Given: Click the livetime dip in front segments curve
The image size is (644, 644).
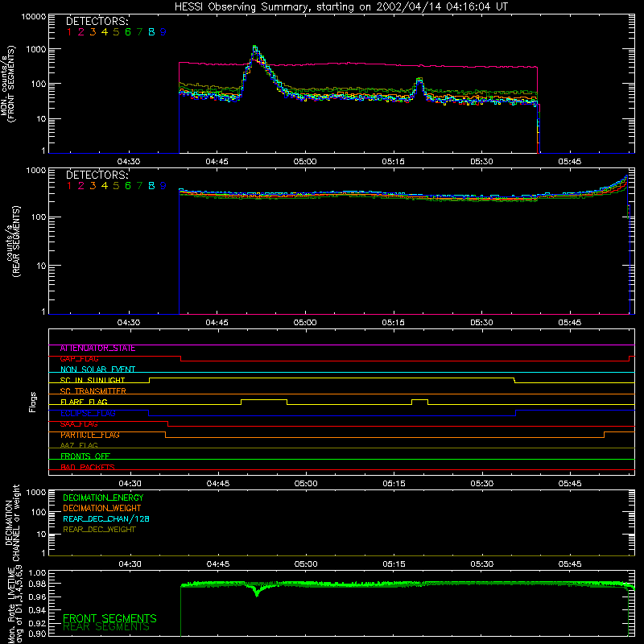Looking at the screenshot, I should coord(257,592).
